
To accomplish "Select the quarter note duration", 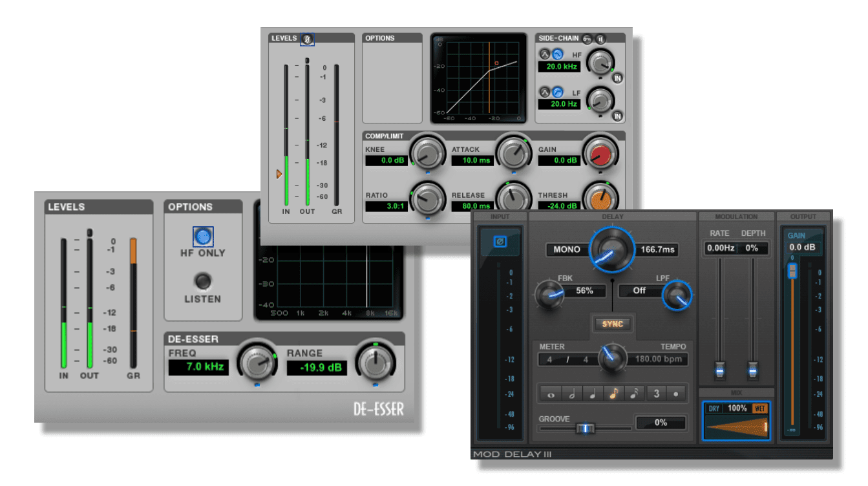I will point(593,393).
